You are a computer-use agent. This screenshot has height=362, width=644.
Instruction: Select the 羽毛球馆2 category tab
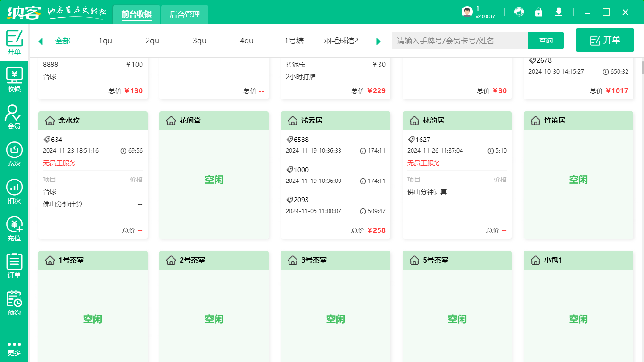tap(341, 41)
